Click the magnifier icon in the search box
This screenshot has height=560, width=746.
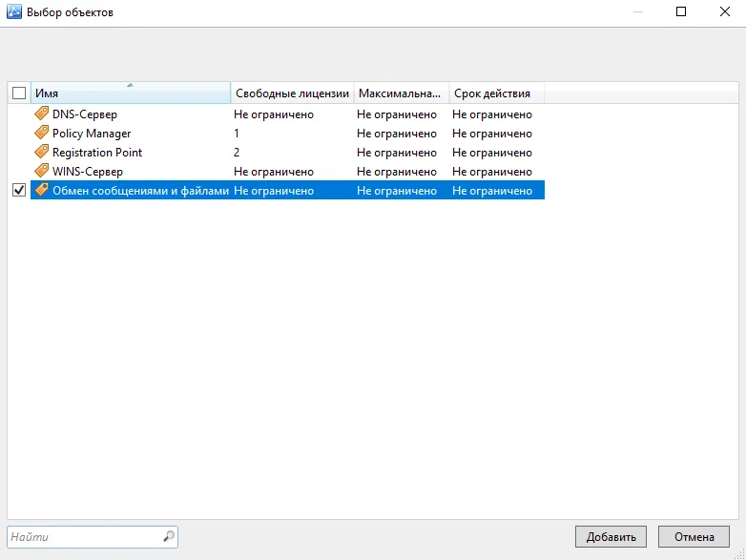coord(169,536)
